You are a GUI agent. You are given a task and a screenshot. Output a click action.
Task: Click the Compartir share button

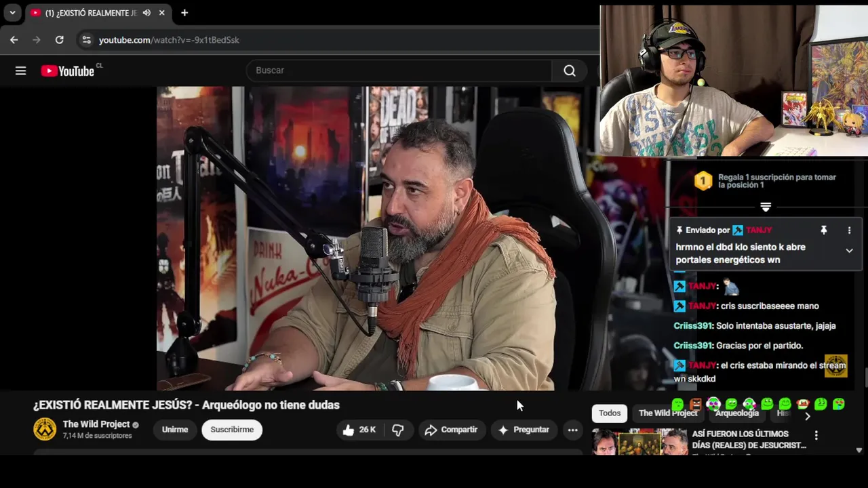(451, 430)
